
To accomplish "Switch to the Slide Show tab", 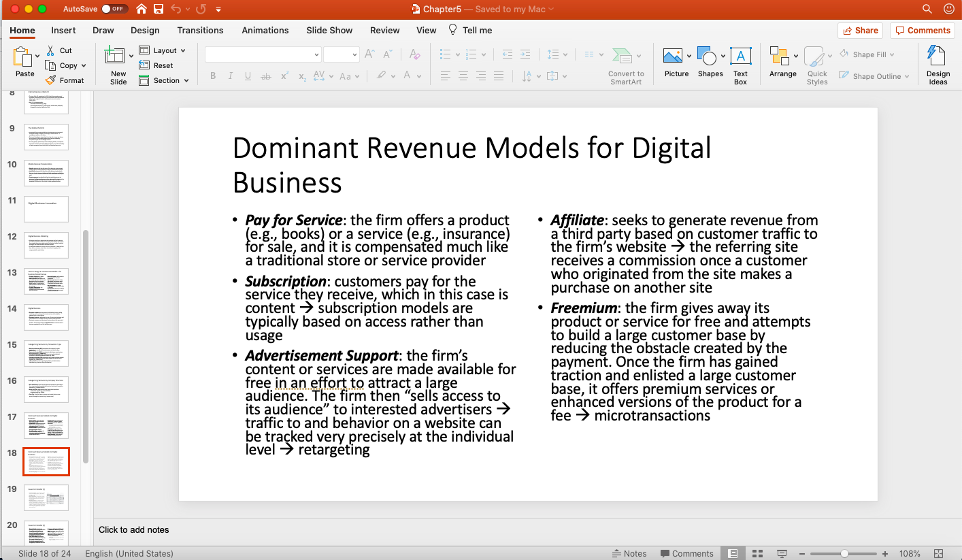I will tap(329, 30).
